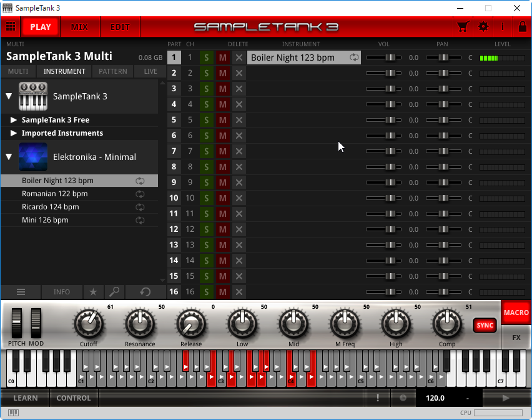The height and width of the screenshot is (420, 532).
Task: Click the part 1 volume slider
Action: [x=384, y=57]
